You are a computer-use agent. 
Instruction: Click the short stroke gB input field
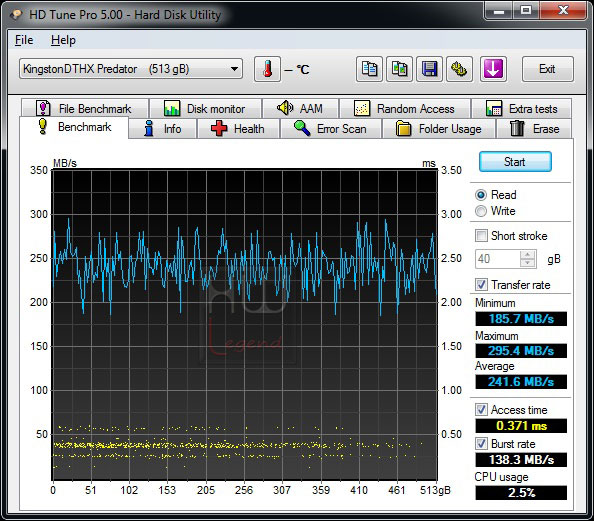click(498, 259)
